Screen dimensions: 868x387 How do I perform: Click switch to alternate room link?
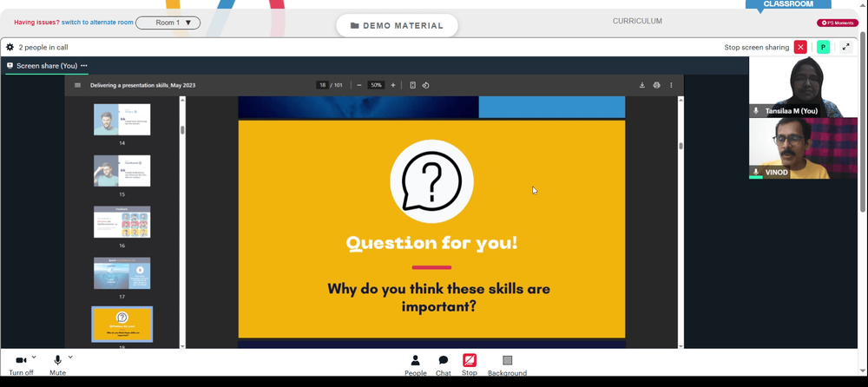[97, 23]
